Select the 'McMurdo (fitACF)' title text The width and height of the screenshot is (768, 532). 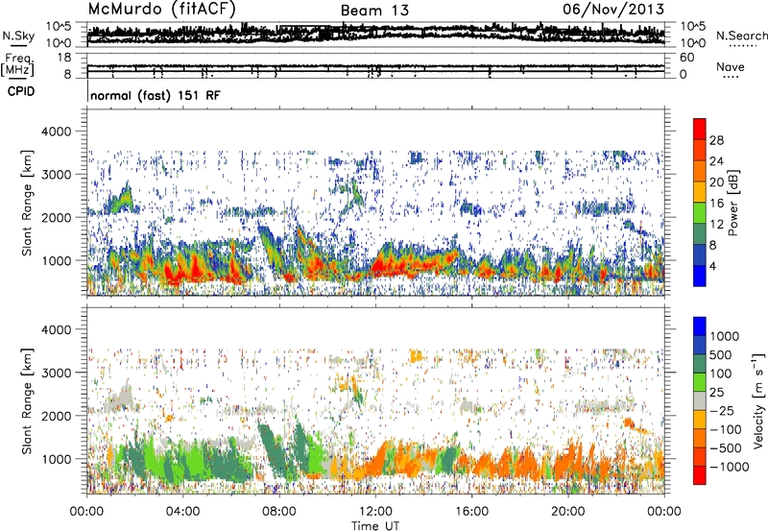(161, 9)
